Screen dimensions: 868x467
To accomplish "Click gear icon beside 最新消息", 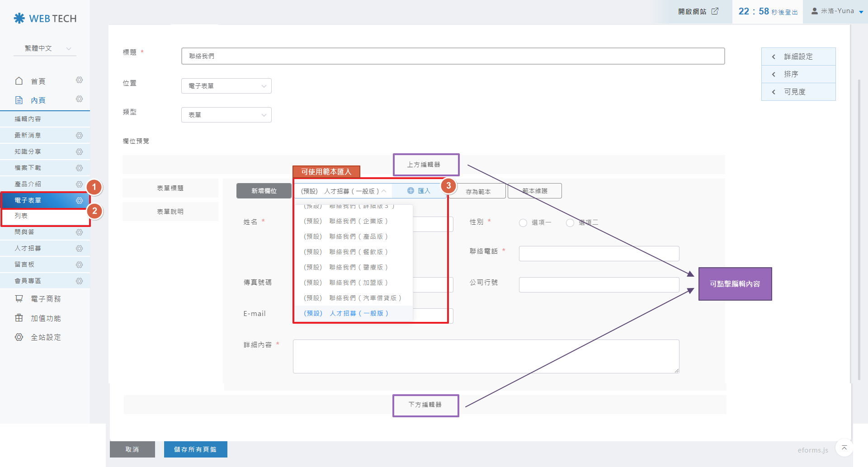I will click(x=79, y=136).
